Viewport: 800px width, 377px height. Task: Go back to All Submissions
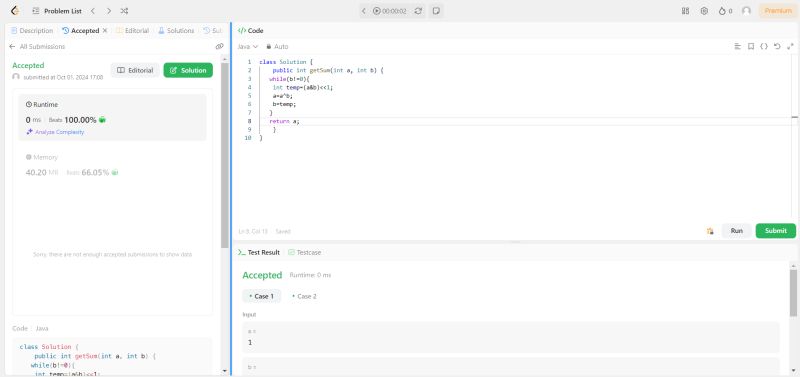(37, 46)
